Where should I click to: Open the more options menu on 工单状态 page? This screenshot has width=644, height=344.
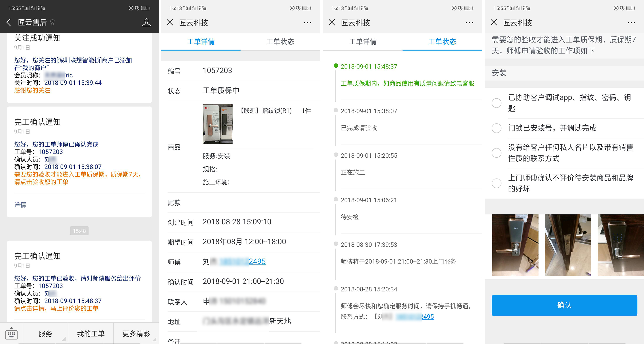[469, 23]
